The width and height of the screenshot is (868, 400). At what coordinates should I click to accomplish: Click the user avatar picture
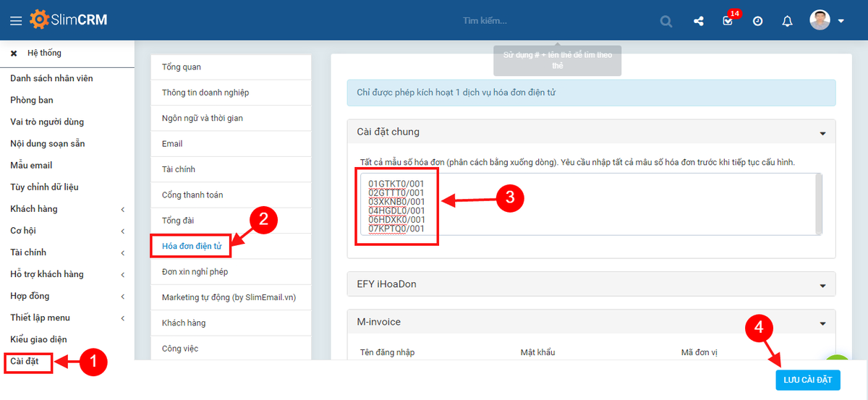[820, 20]
